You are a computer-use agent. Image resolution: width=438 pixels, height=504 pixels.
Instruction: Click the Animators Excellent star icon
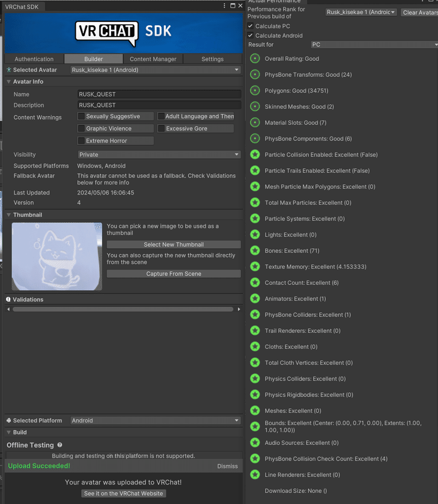[x=255, y=299]
